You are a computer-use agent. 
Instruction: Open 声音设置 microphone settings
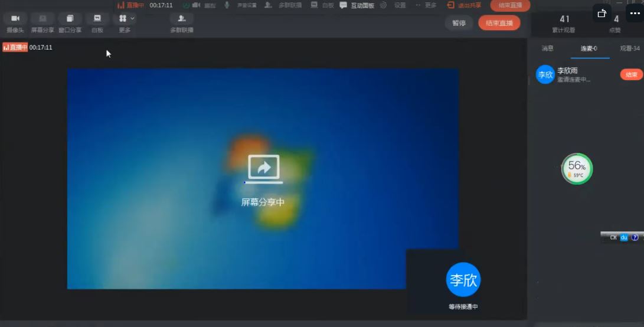[241, 5]
